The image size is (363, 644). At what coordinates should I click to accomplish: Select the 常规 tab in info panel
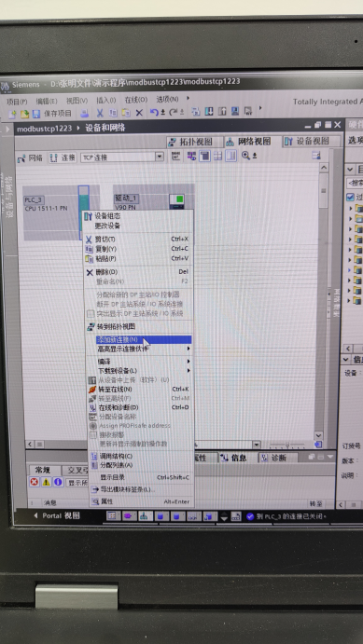(43, 471)
